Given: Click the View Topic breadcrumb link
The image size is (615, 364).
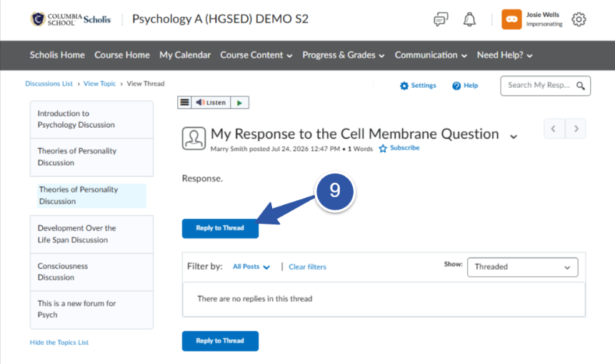Looking at the screenshot, I should pyautogui.click(x=99, y=84).
